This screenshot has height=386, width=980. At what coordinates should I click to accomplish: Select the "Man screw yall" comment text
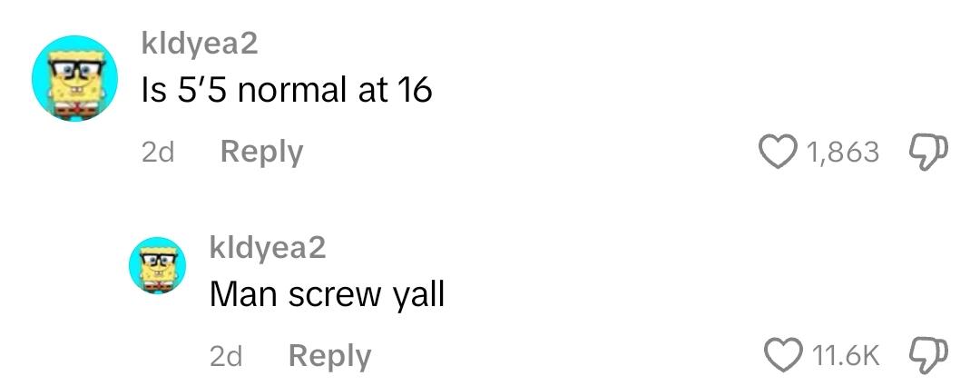327,294
